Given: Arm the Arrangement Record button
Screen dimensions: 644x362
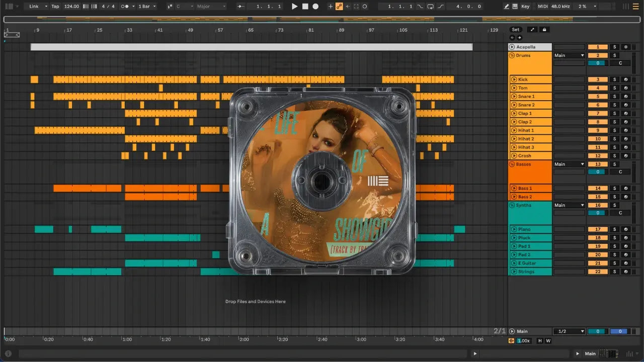Looking at the screenshot, I should point(315,7).
